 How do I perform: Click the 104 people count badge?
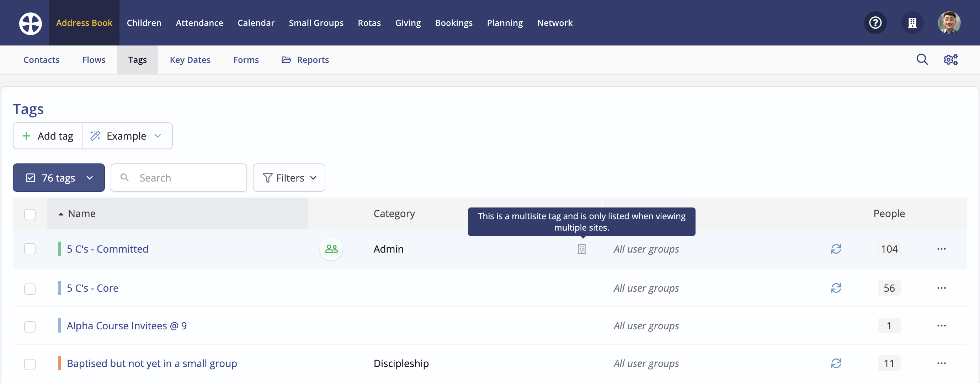tap(889, 249)
